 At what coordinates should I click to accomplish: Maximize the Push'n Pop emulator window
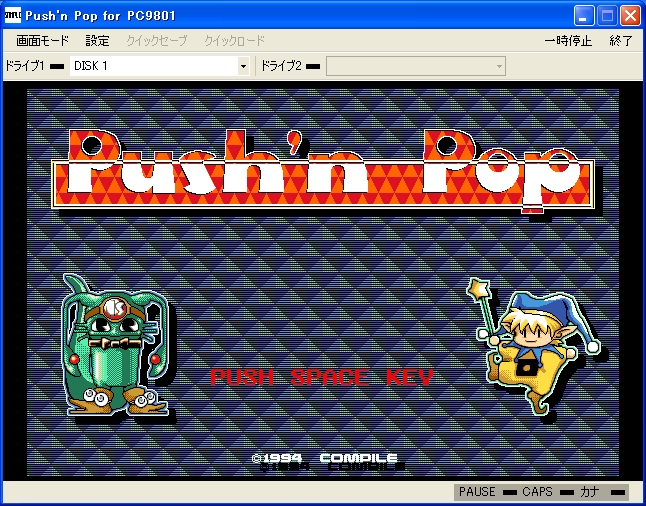607,16
